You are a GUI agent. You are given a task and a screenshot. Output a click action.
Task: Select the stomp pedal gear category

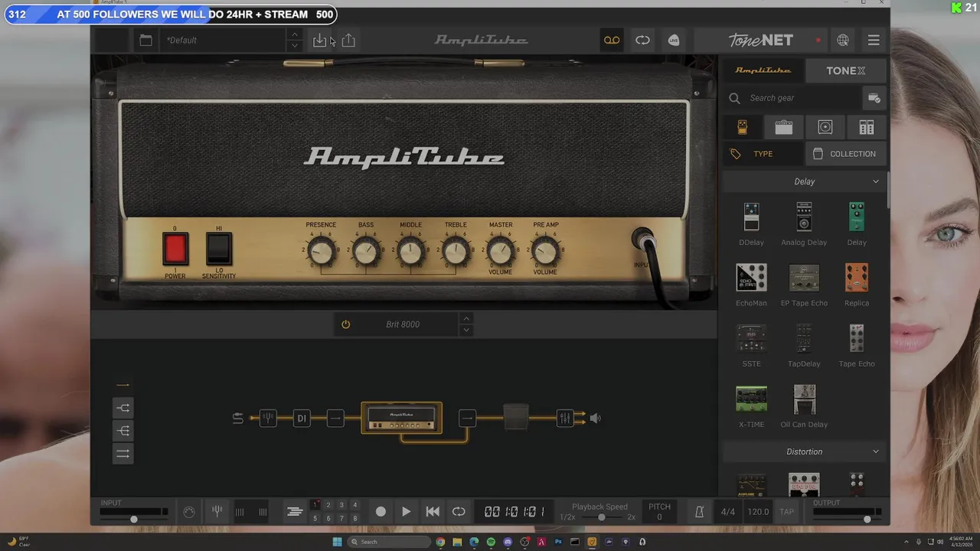[x=742, y=127]
